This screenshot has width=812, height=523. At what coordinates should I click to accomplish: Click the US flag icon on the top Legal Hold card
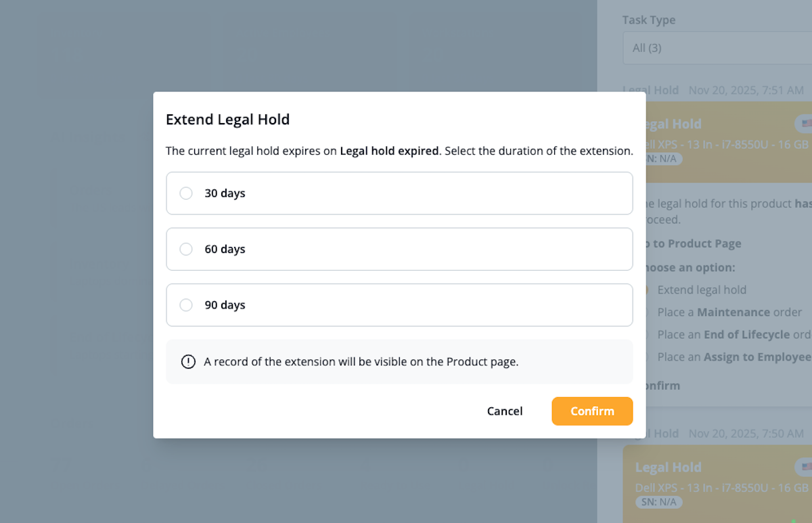point(805,124)
